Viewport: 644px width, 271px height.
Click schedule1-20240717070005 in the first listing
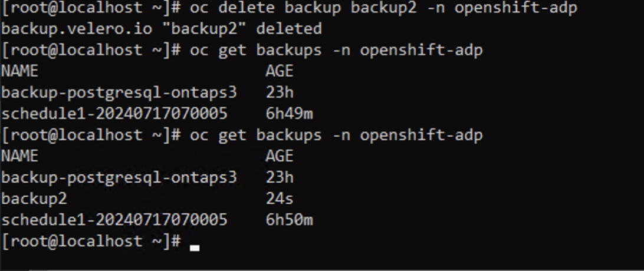(x=114, y=114)
